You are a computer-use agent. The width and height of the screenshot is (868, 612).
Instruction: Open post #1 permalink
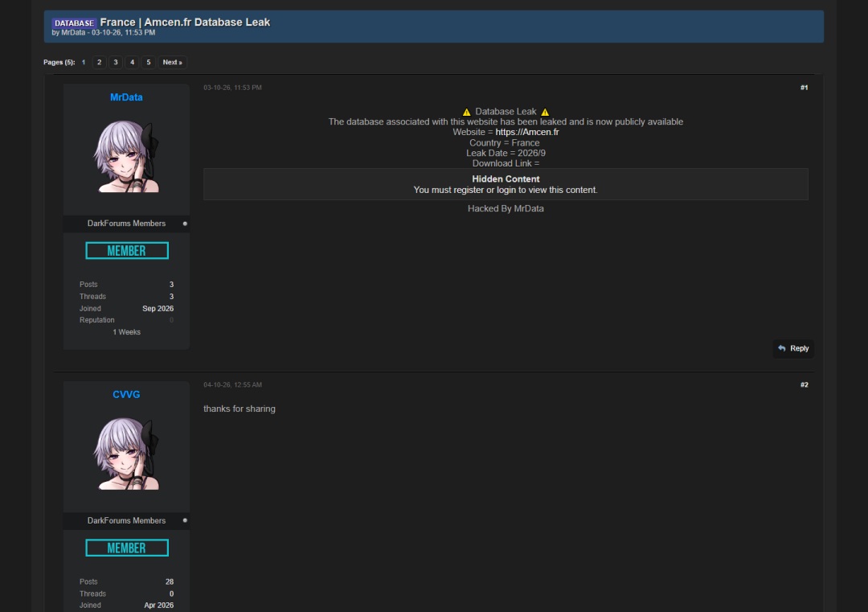point(805,88)
